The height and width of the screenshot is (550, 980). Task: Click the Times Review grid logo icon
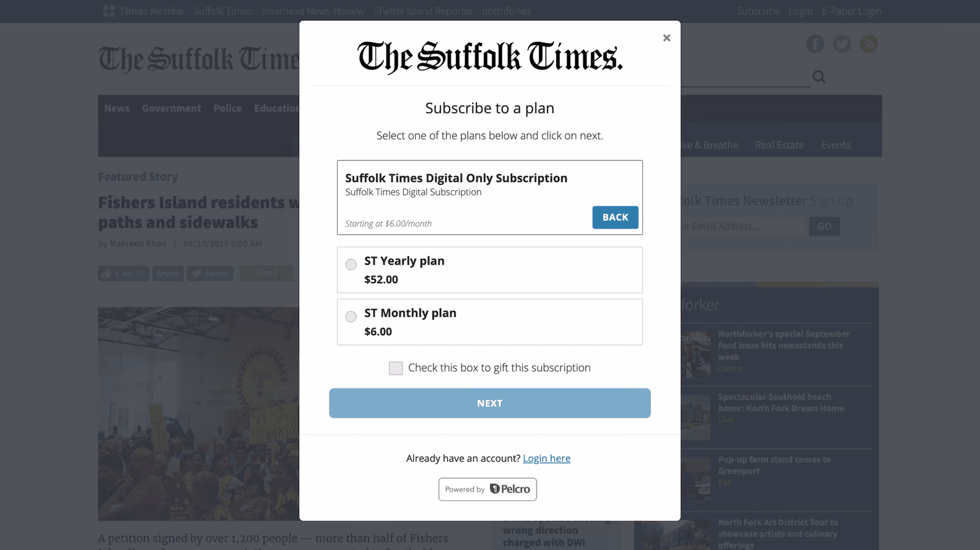[x=109, y=11]
